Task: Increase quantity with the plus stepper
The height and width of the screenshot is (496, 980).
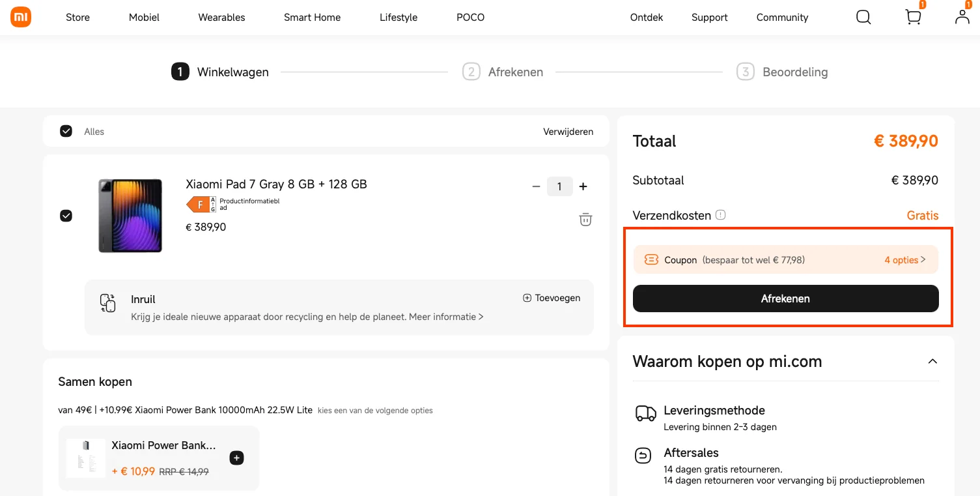Action: (583, 186)
